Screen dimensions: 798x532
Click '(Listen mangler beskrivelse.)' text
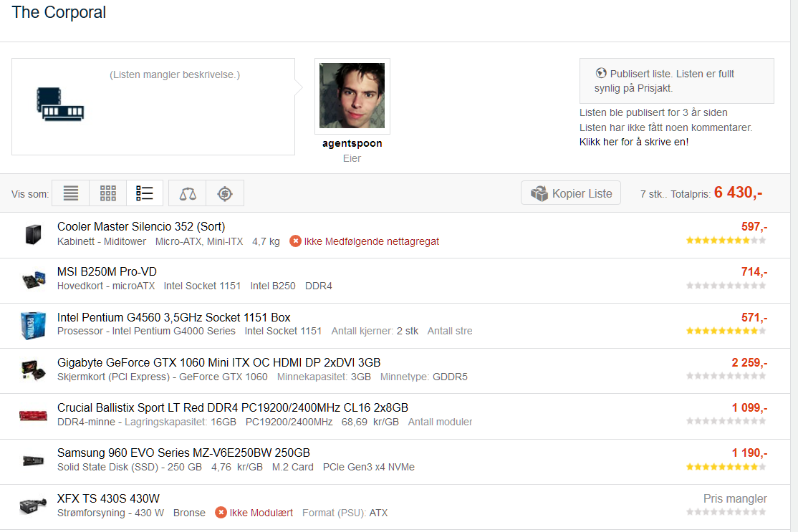coord(175,74)
